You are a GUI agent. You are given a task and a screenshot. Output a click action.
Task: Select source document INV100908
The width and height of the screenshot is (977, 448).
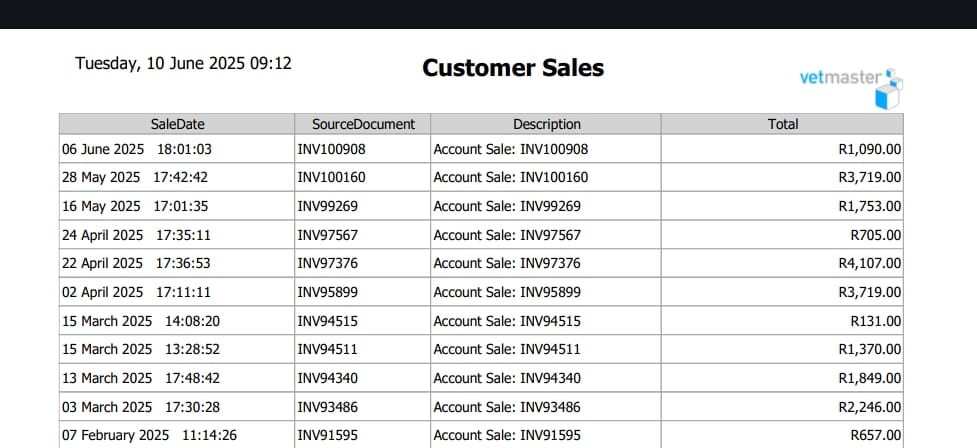pyautogui.click(x=331, y=149)
